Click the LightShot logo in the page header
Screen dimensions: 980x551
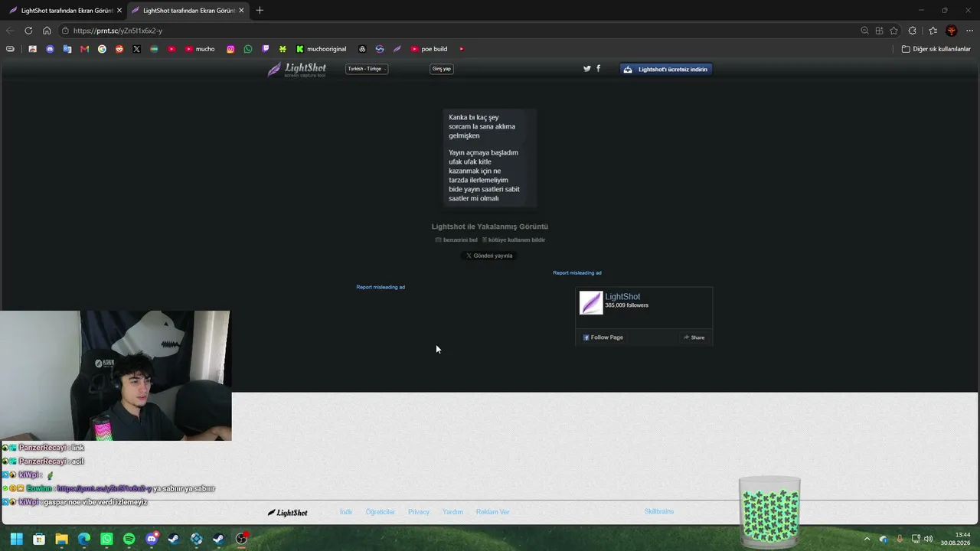pos(297,70)
